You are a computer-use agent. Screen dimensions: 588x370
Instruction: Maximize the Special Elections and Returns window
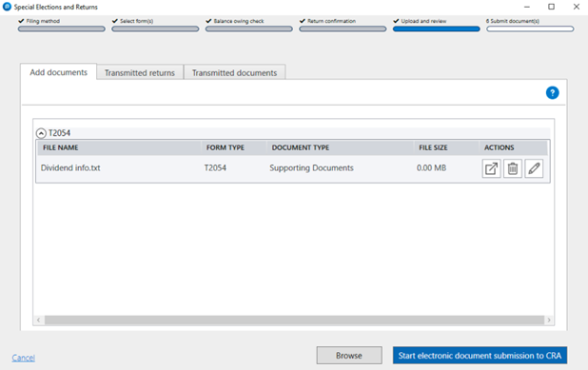tap(551, 7)
